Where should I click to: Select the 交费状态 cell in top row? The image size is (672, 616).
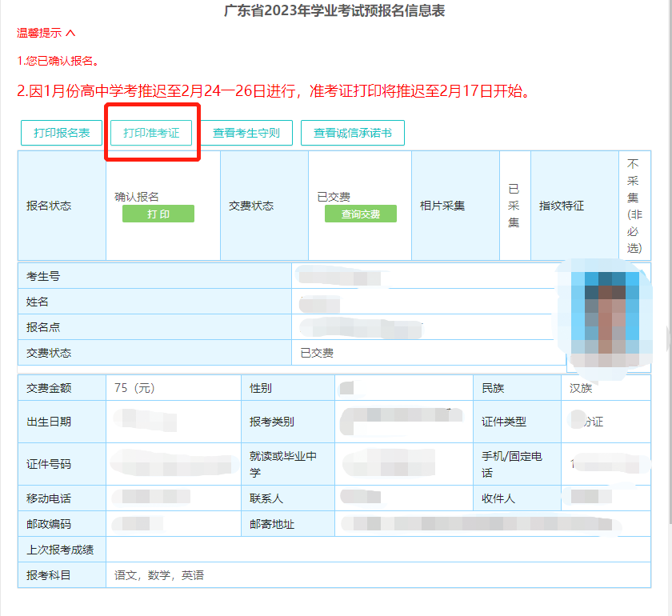[x=264, y=206]
